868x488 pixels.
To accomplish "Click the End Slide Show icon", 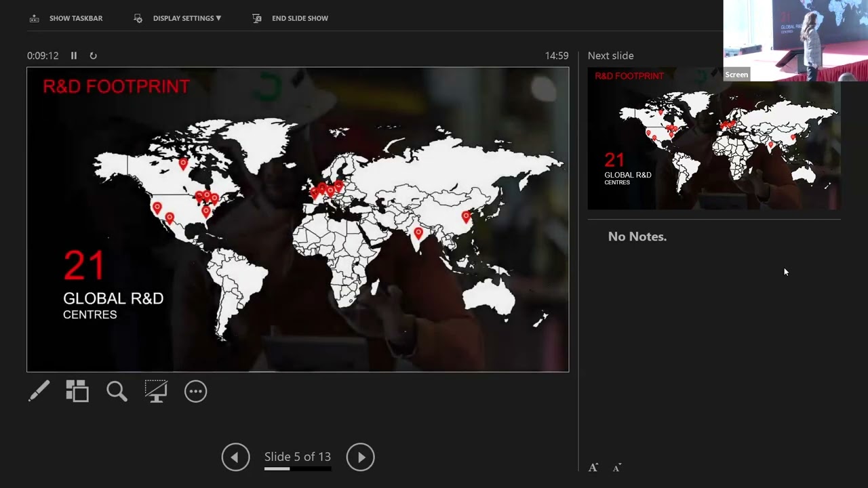I will click(256, 18).
